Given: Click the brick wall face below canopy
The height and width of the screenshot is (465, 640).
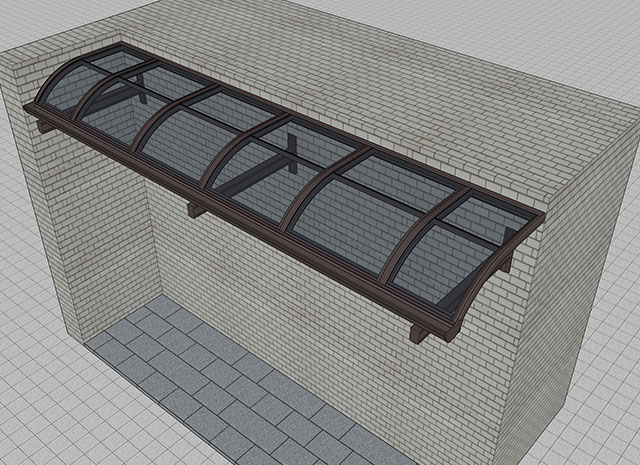Looking at the screenshot, I should [300, 300].
